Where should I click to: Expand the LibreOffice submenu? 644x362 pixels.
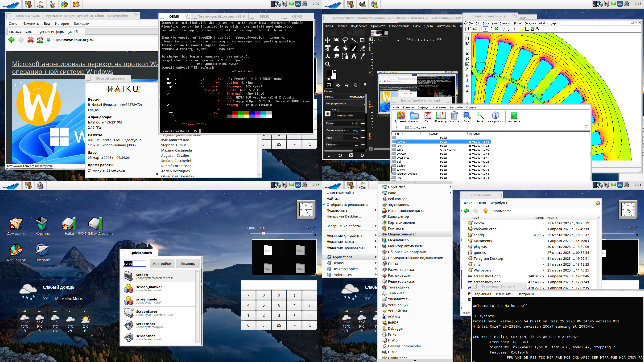(415, 187)
